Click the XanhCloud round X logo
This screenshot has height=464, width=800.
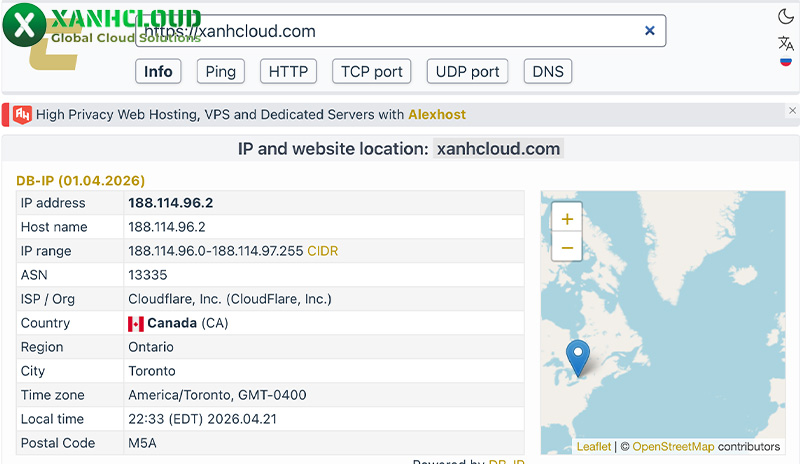click(24, 25)
